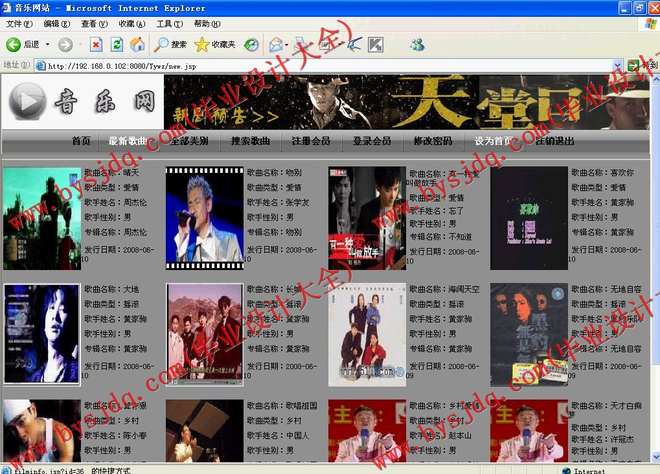Go to browser Home page icon
Viewport: 660px width, 474px height.
tap(137, 44)
